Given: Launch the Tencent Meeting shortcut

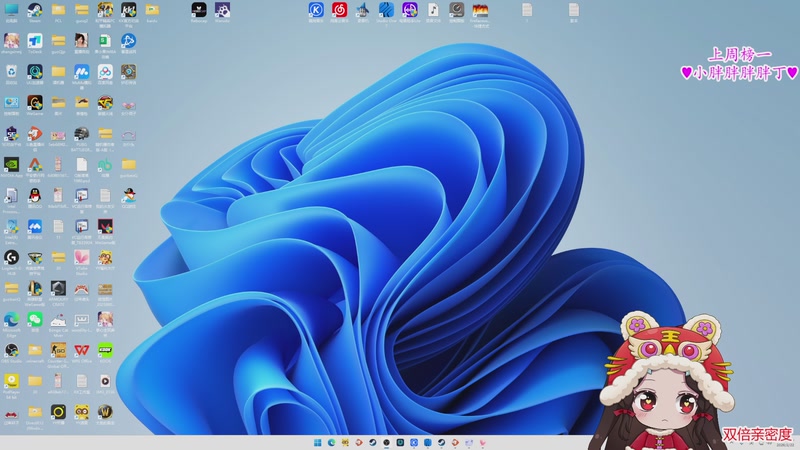Looking at the screenshot, I should 35,227.
